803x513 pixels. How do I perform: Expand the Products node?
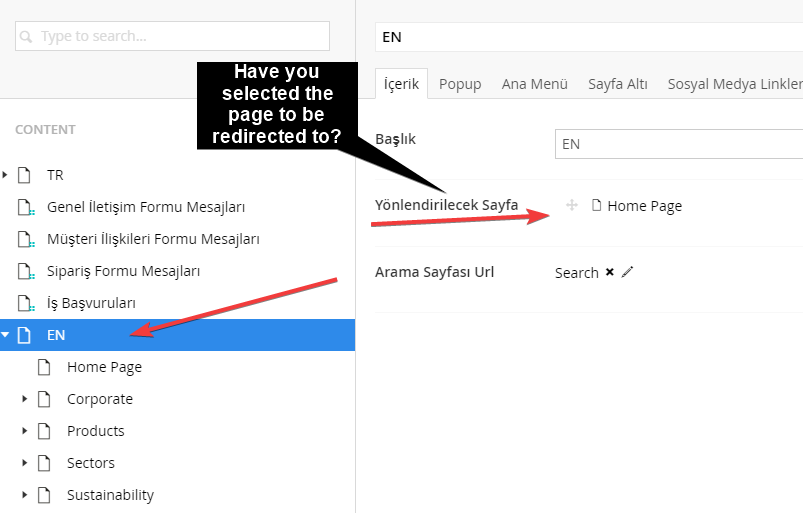pos(24,431)
